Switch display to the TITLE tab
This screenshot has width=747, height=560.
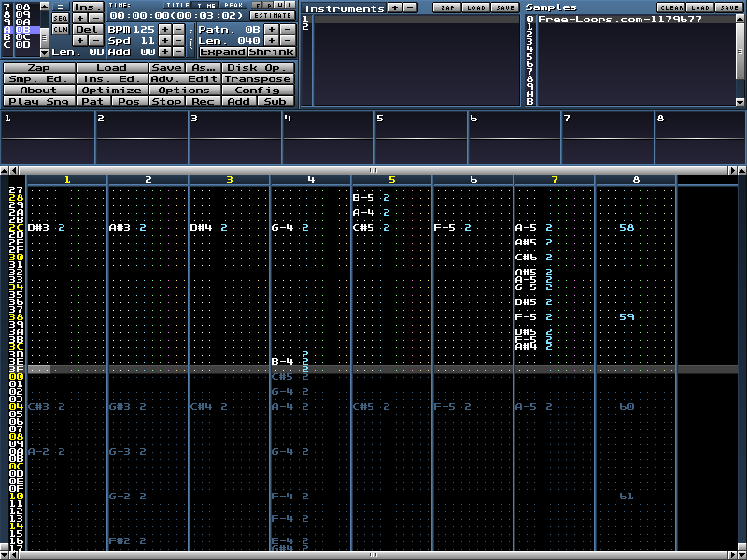[177, 6]
